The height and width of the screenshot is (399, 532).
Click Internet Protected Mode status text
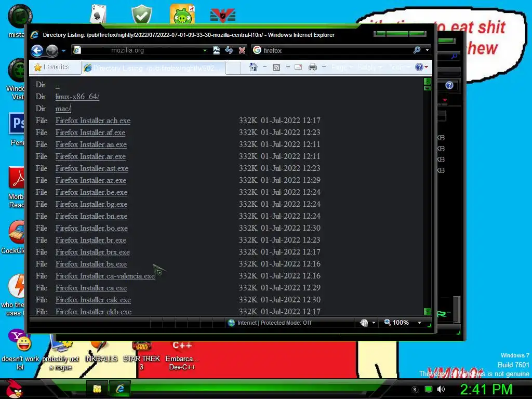274,323
